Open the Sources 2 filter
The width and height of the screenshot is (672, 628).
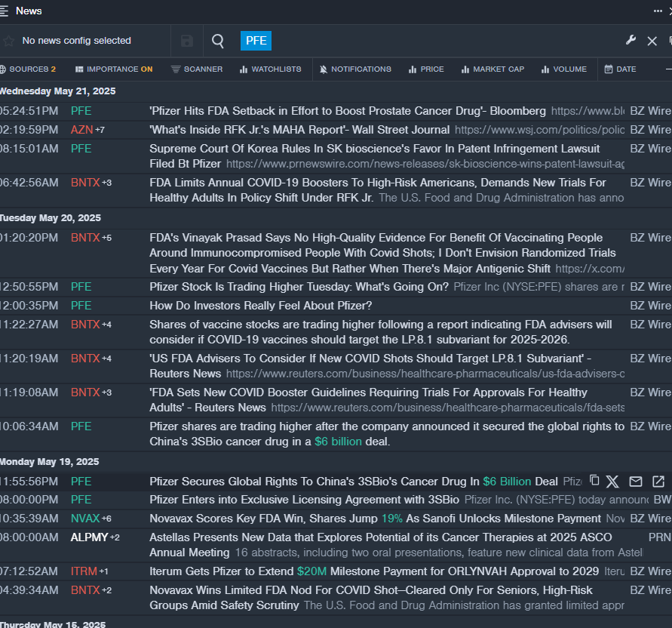coord(28,69)
